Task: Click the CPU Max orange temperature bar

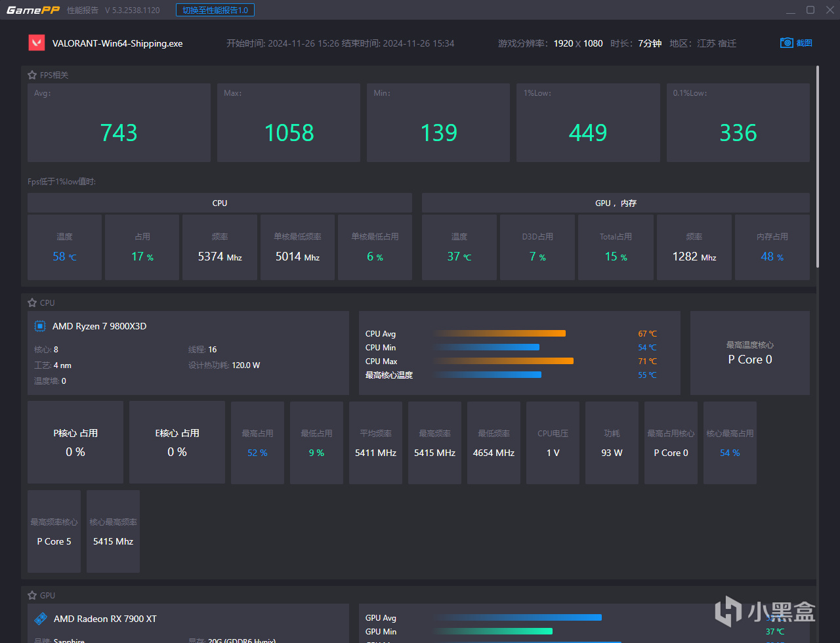Action: pyautogui.click(x=503, y=361)
